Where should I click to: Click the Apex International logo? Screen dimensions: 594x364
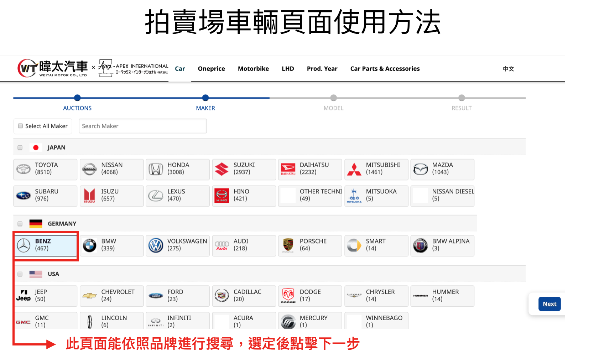click(x=133, y=68)
